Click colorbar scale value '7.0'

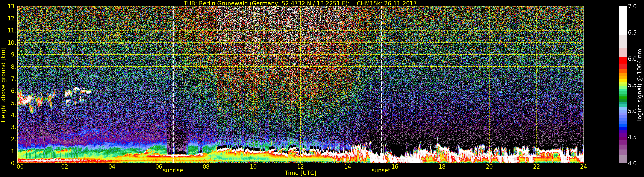click(x=632, y=6)
